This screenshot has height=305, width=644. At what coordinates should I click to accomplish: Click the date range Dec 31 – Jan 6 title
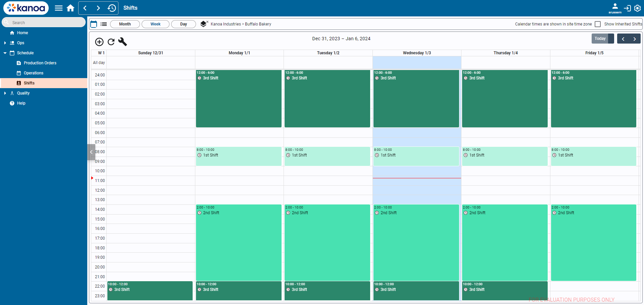tap(341, 39)
